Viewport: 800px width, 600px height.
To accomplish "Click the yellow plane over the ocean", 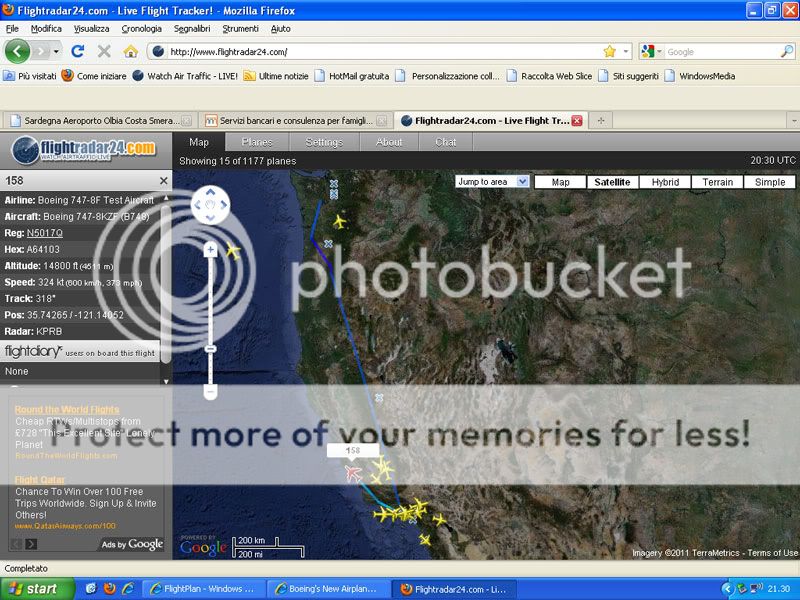I will (x=233, y=251).
